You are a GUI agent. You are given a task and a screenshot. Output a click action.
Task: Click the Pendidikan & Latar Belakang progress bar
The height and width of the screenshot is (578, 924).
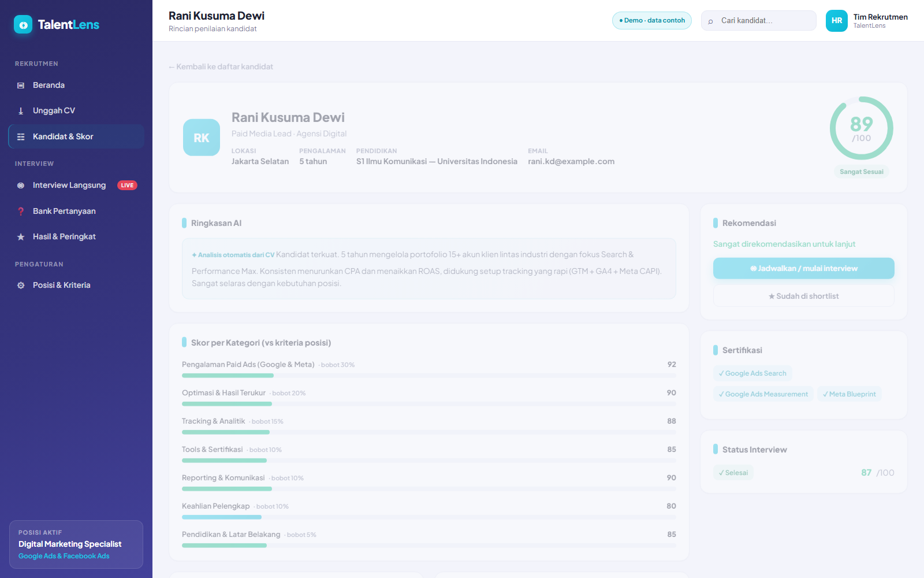tap(429, 546)
